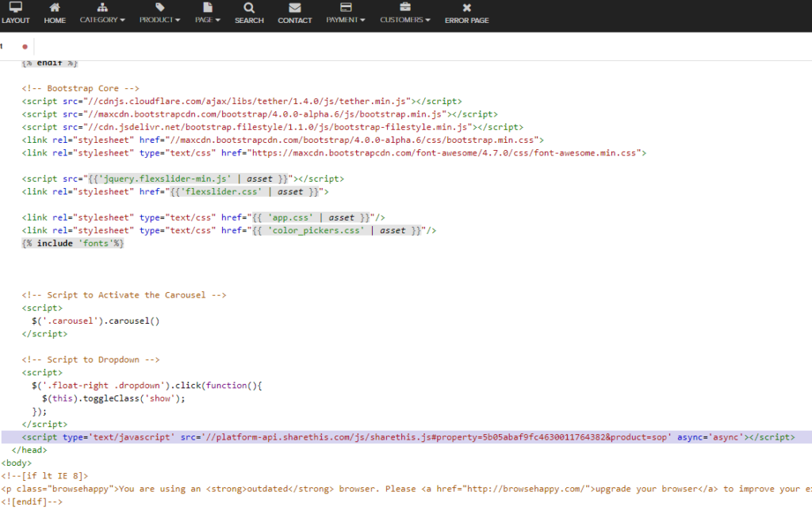Click the 'endif' liquid tag line
Image resolution: width=812 pixels, height=511 pixels.
[x=50, y=63]
